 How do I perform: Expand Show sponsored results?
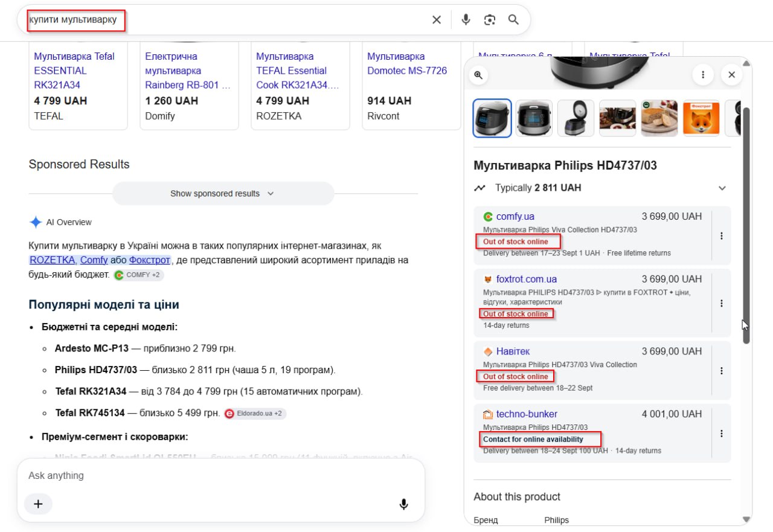(x=223, y=194)
